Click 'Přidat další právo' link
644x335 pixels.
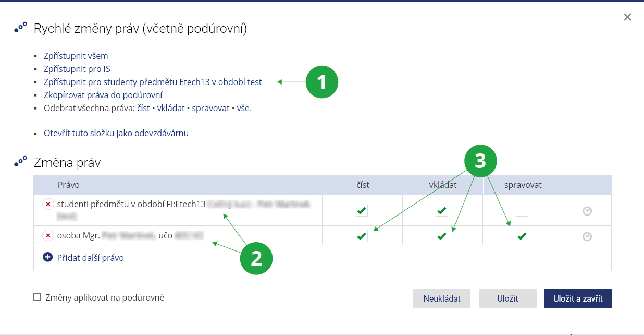(x=90, y=258)
